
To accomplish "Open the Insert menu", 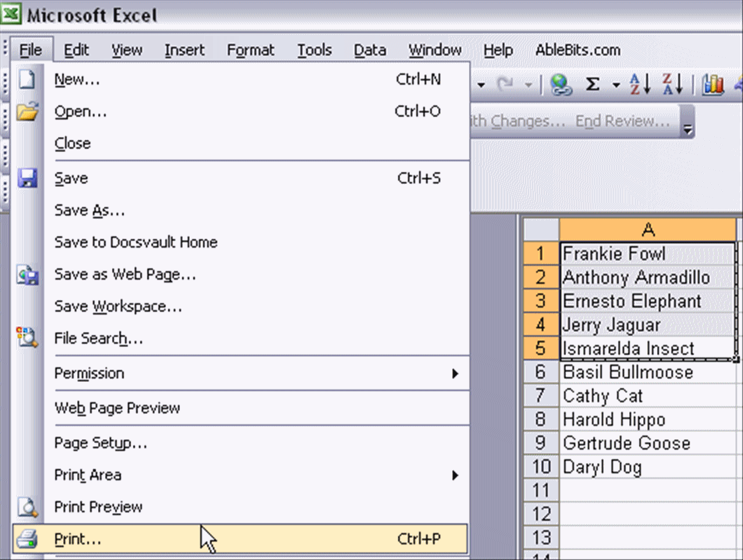I will click(x=185, y=50).
